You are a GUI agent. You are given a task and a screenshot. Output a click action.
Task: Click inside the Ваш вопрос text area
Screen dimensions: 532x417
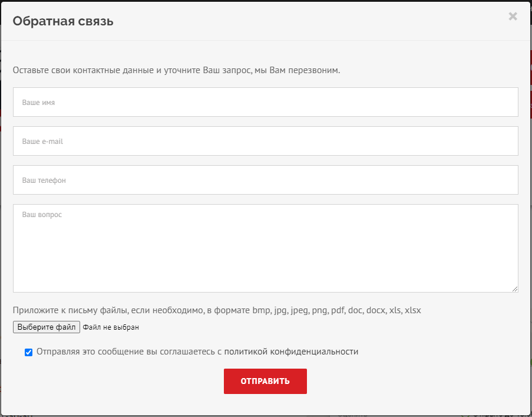point(265,248)
